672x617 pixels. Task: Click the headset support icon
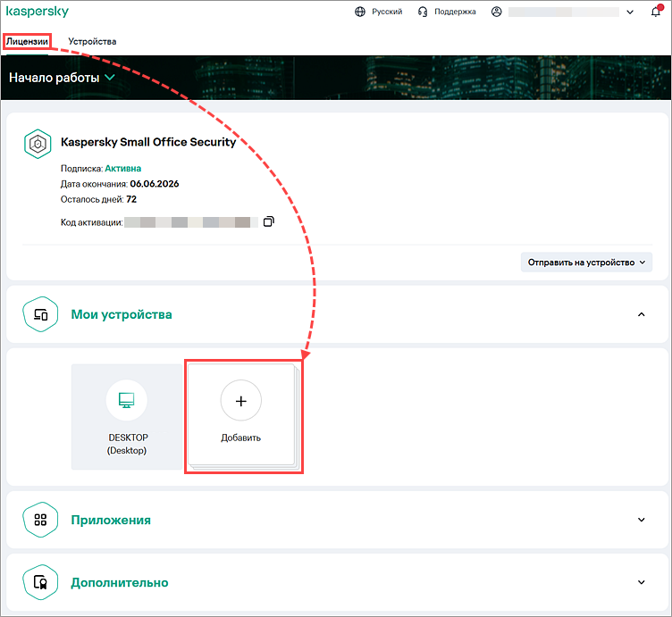point(423,12)
